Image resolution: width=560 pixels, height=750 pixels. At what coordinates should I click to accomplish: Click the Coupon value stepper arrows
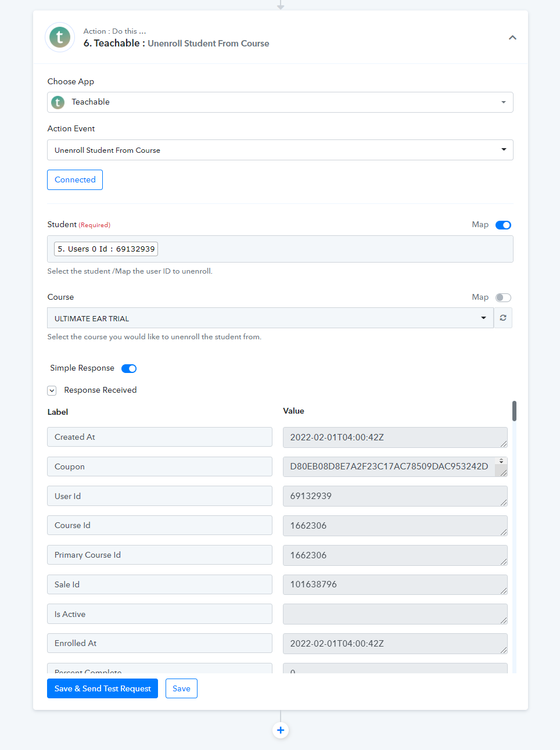point(501,461)
